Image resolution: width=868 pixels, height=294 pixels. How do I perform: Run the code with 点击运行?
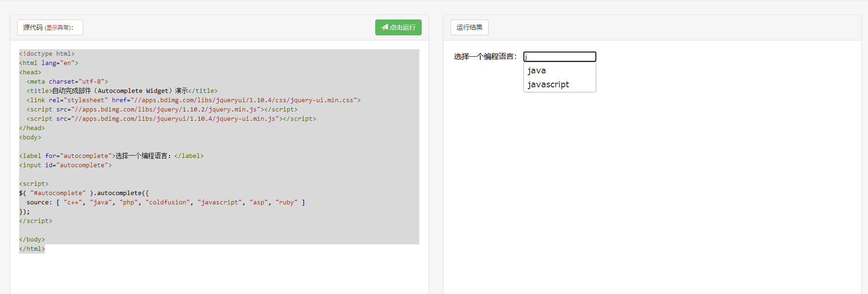tap(398, 27)
